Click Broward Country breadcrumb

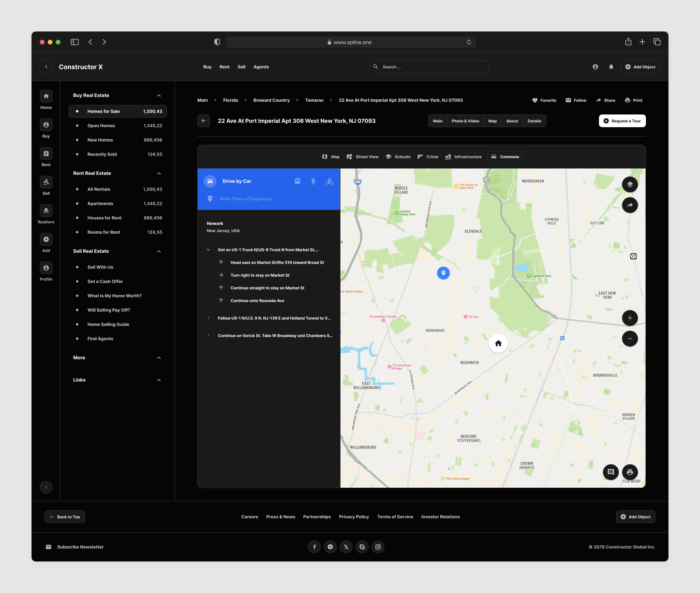272,100
